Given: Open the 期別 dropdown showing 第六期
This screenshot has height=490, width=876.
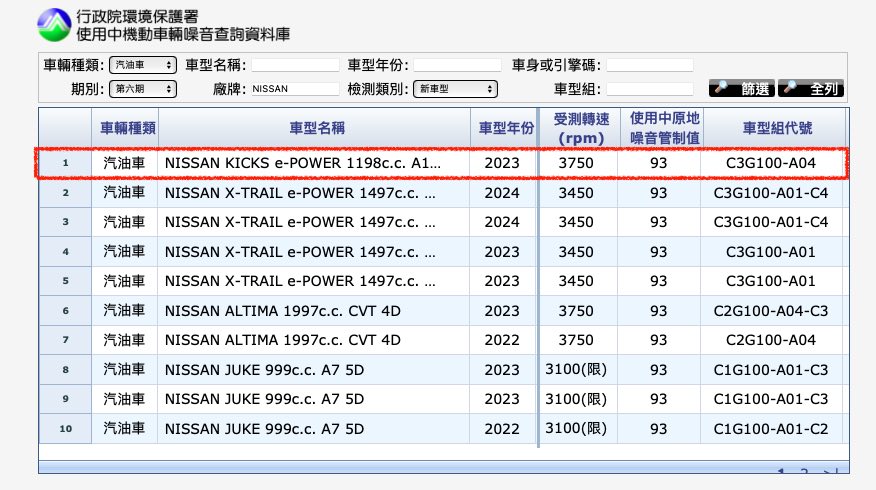Looking at the screenshot, I should coord(143,89).
